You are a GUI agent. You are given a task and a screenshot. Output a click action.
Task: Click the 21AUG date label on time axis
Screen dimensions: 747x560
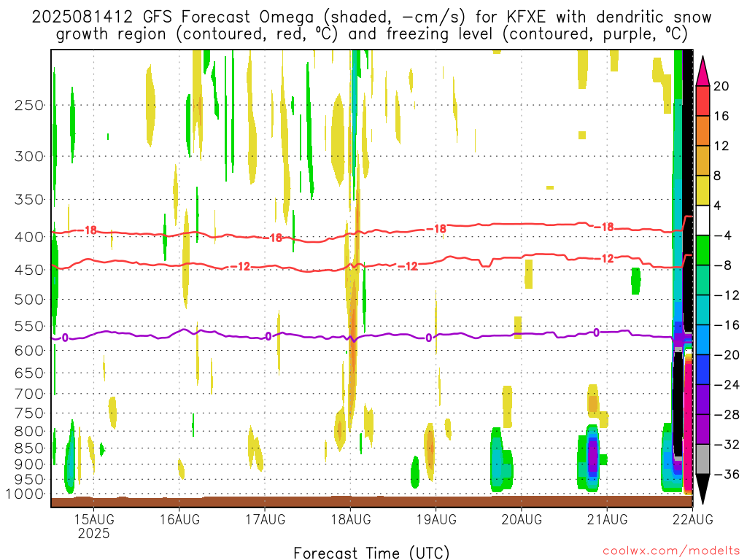coord(608,519)
